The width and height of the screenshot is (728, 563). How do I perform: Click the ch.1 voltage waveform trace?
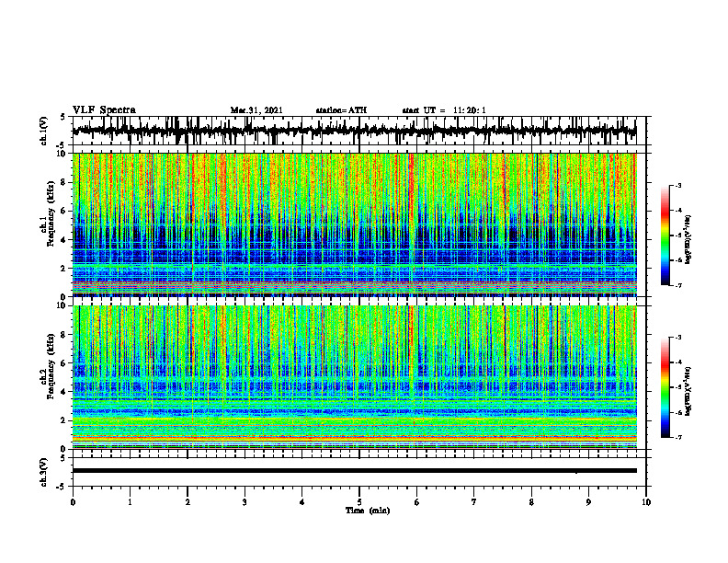(x=354, y=131)
